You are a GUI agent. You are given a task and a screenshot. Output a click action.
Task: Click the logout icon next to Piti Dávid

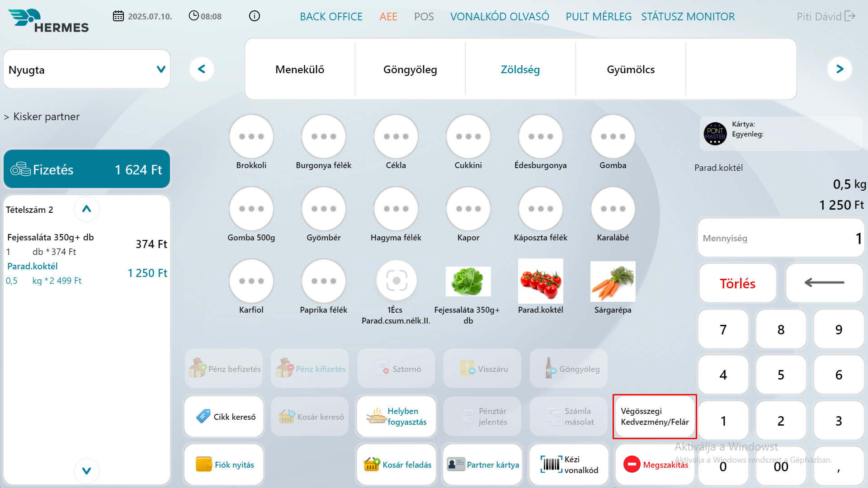tap(850, 16)
